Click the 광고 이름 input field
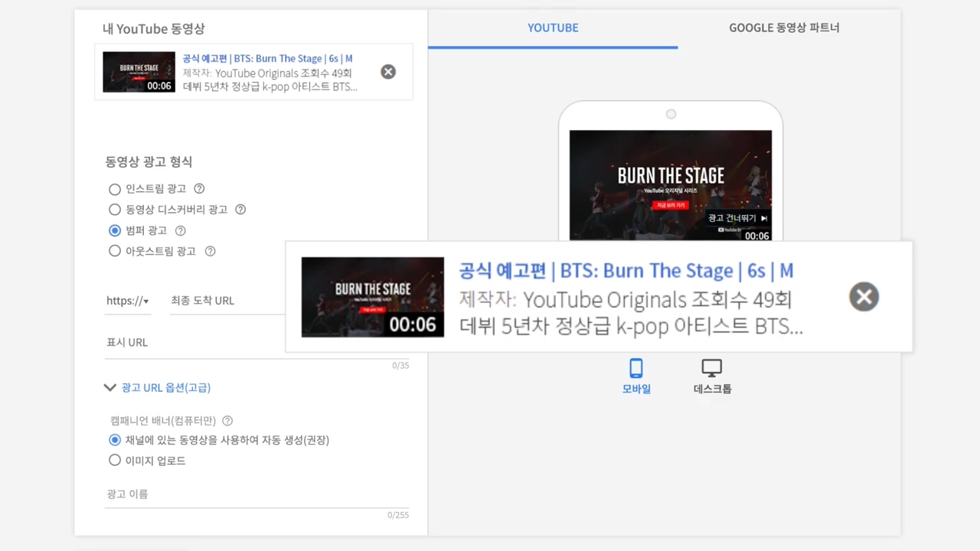The width and height of the screenshot is (980, 551). click(257, 494)
